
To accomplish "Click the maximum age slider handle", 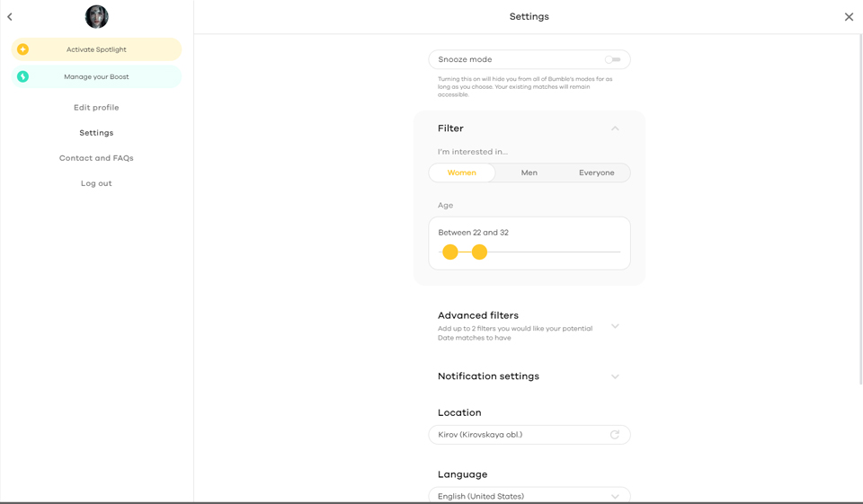I will pyautogui.click(x=479, y=252).
